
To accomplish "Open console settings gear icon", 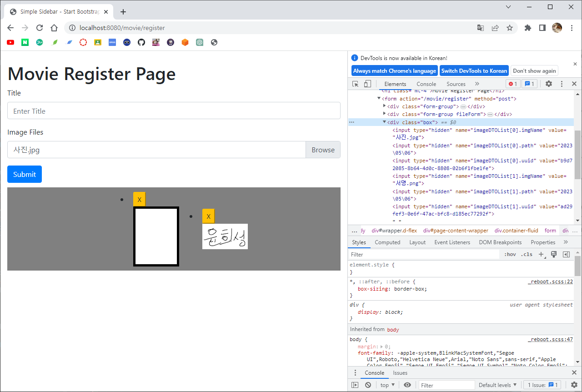I will pyautogui.click(x=574, y=385).
